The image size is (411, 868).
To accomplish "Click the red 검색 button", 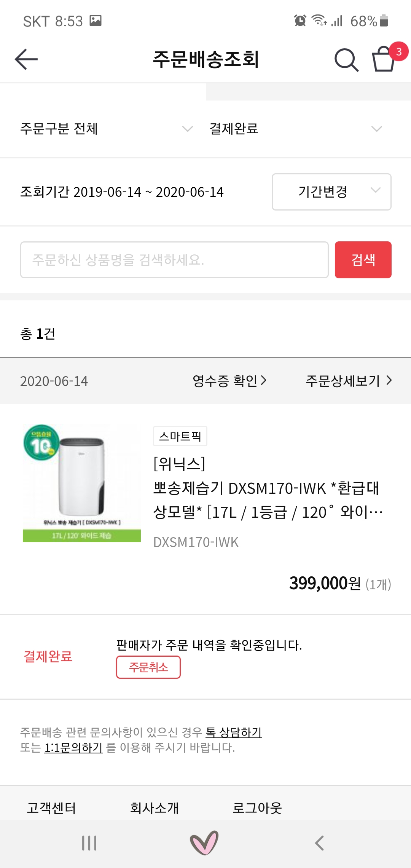I will (x=363, y=260).
